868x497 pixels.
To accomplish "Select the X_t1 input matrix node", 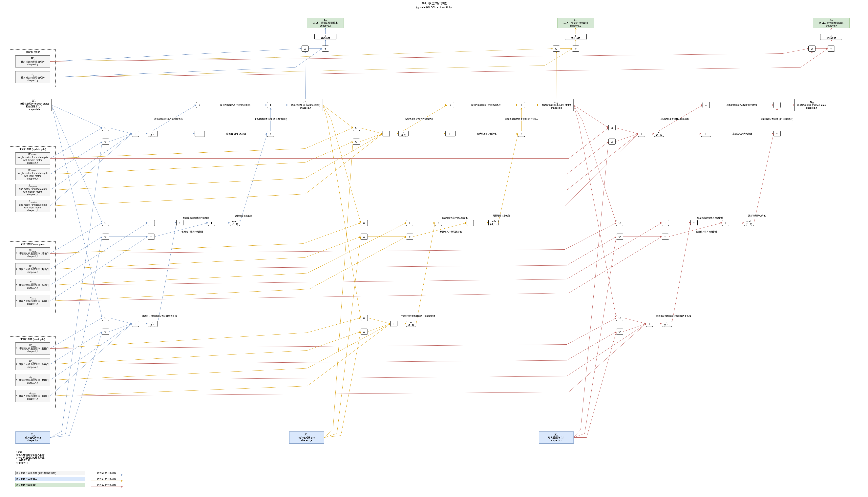I will click(307, 438).
